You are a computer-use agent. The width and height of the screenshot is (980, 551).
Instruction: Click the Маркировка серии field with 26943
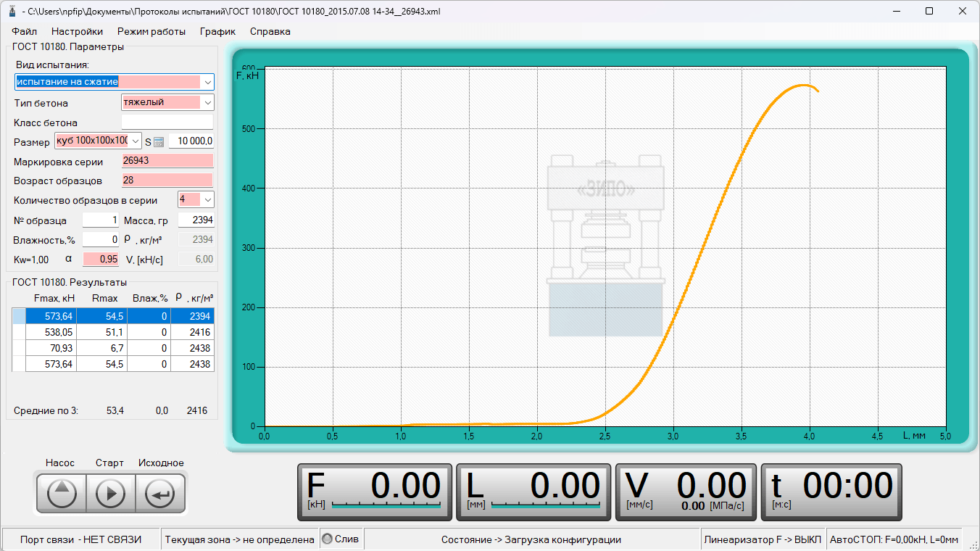pyautogui.click(x=167, y=161)
